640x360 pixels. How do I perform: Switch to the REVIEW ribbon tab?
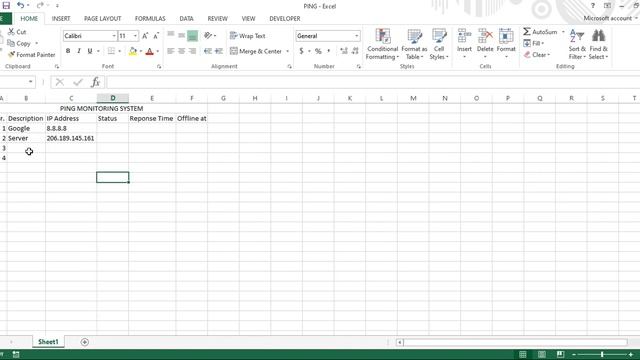[x=217, y=18]
